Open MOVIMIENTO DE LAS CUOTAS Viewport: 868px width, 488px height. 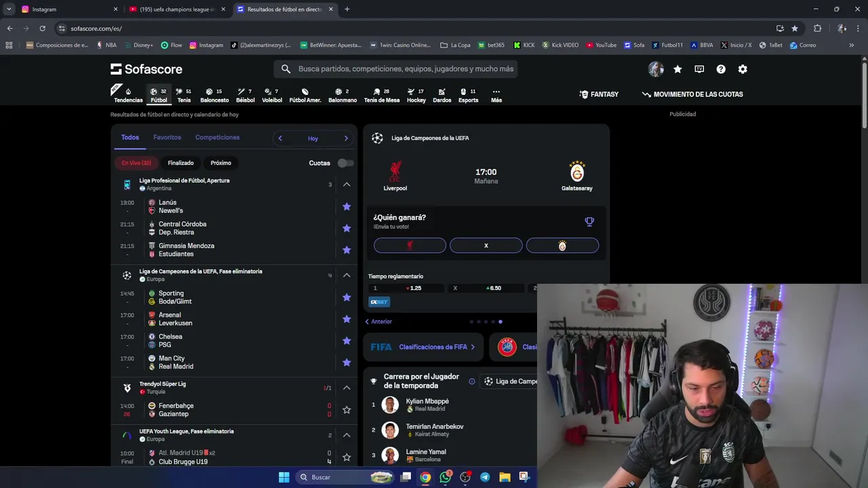692,94
